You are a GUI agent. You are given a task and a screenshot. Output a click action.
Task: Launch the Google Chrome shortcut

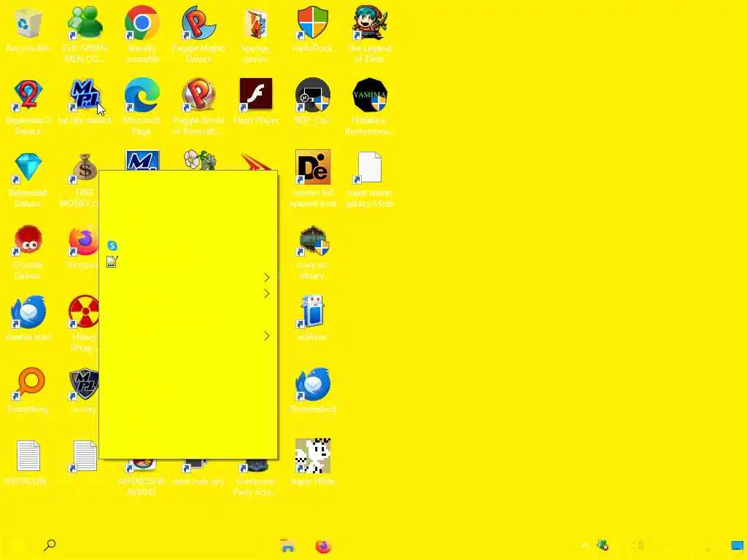pos(142,23)
